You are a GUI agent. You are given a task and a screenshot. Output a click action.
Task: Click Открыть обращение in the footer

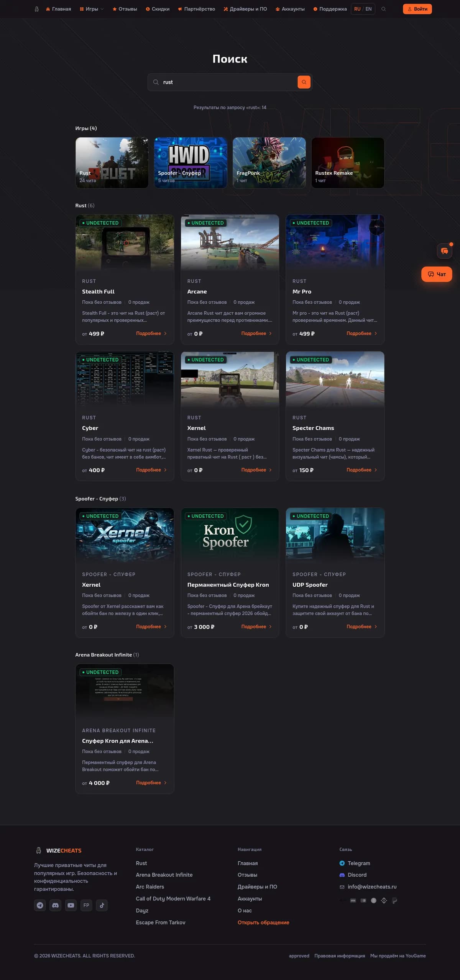[x=263, y=923]
